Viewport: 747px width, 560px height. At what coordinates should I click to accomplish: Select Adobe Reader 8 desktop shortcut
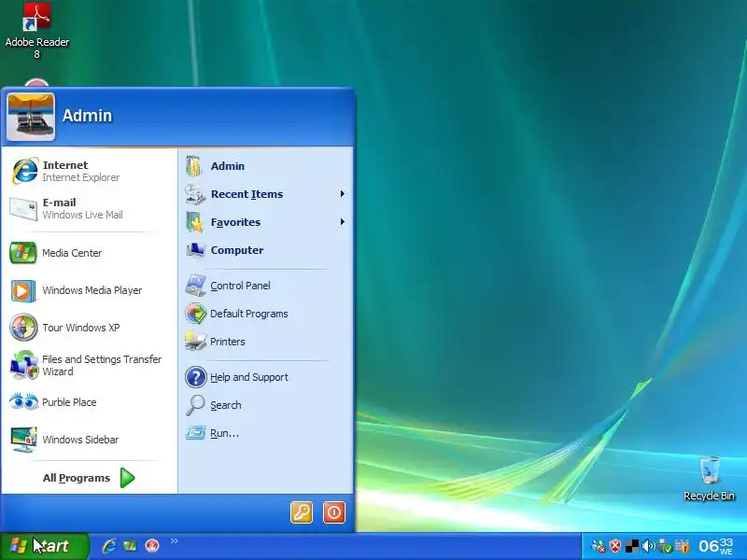[x=37, y=31]
